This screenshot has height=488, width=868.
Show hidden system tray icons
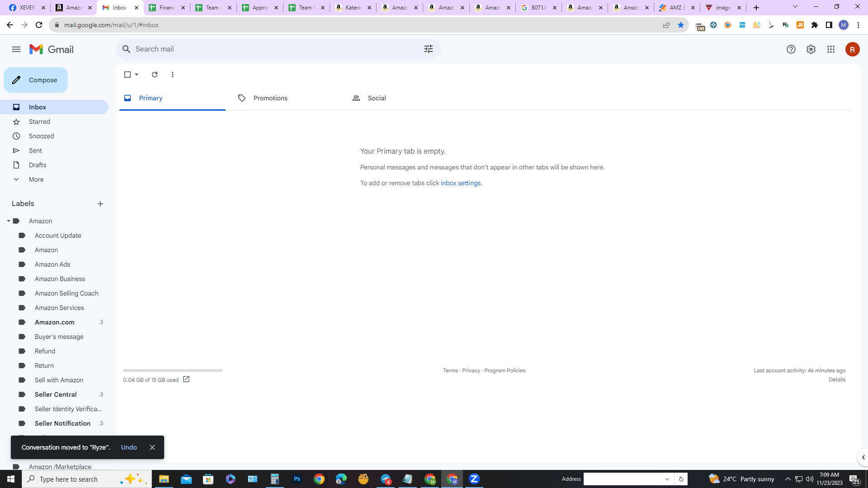point(788,479)
